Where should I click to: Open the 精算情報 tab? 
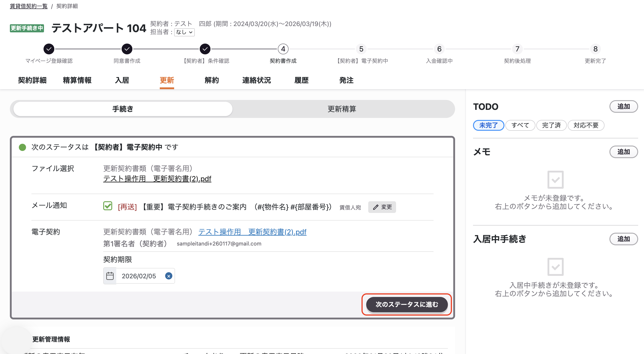click(x=77, y=80)
